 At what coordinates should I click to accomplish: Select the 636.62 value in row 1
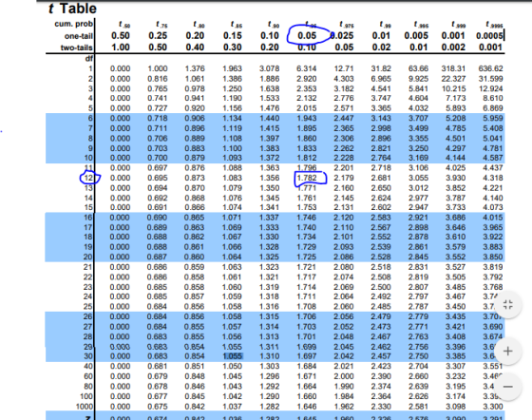tap(490, 68)
